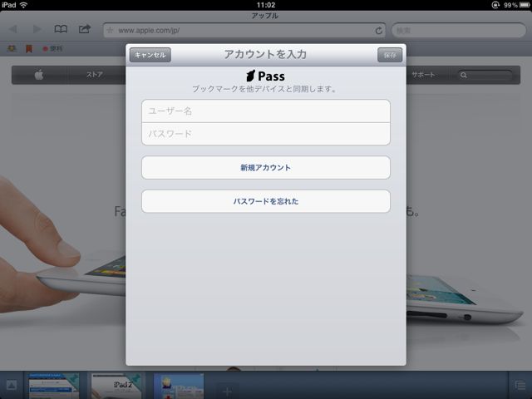532x399 pixels.
Task: Click the キャンセル button
Action: [150, 55]
